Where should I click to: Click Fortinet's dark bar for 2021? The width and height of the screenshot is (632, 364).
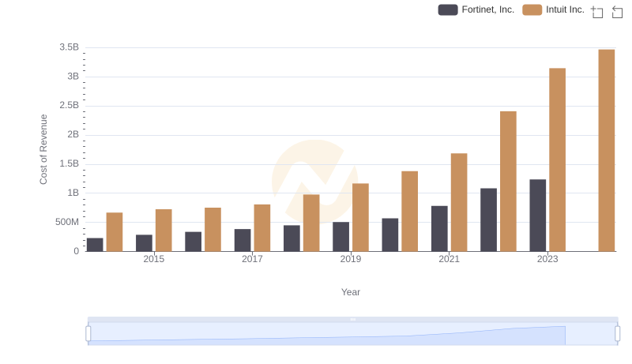pos(439,229)
